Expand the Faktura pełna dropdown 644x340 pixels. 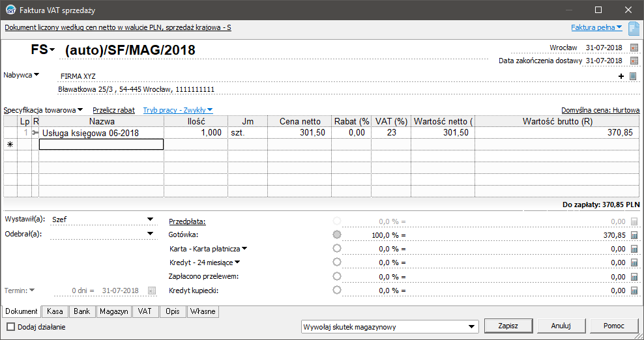[x=596, y=27]
